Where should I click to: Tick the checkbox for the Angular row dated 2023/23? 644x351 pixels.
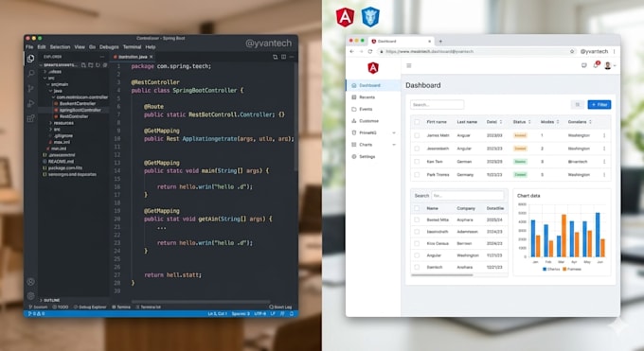[x=417, y=149]
